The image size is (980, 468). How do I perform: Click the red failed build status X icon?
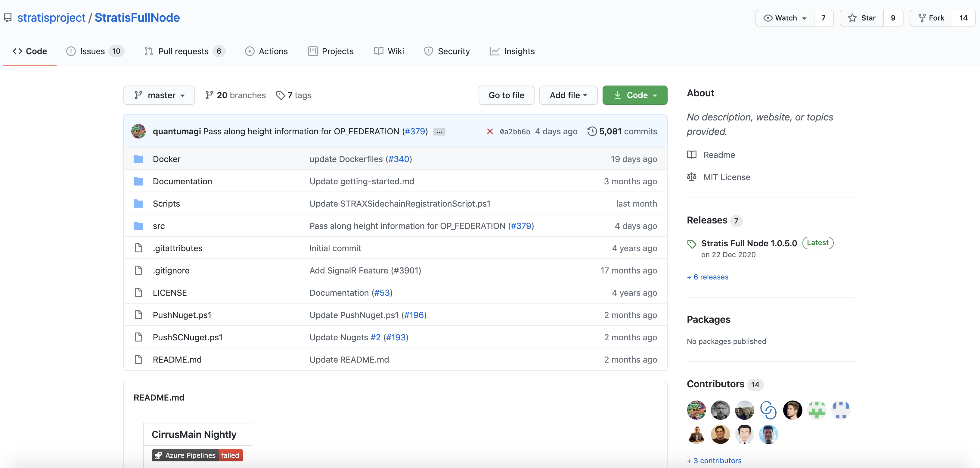[x=490, y=131]
